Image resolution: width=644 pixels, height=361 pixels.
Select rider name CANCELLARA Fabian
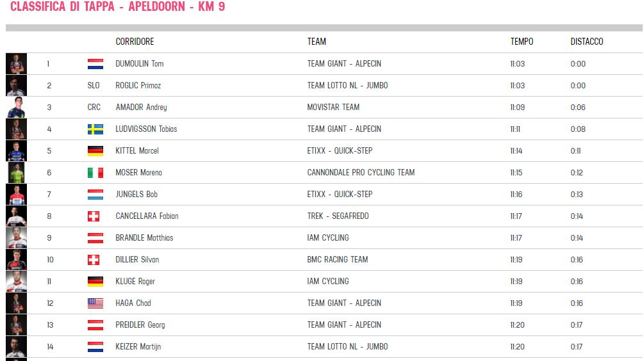[x=147, y=216]
